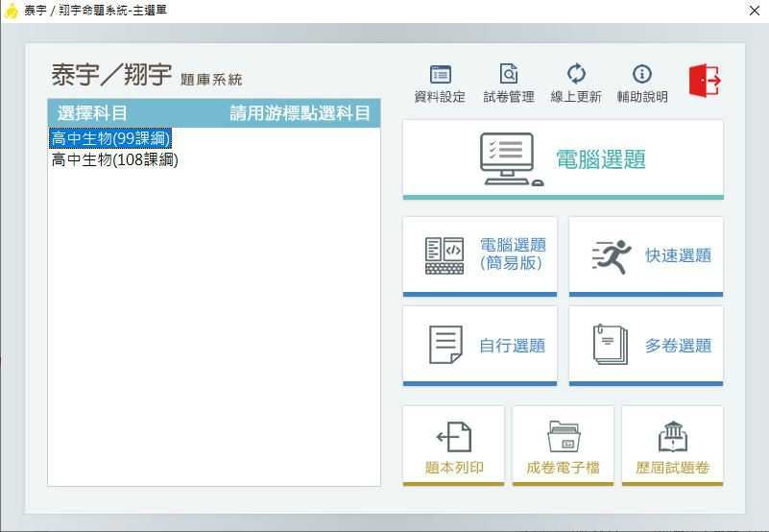Select subject 高中生物(99課綱)
This screenshot has width=769, height=532.
point(110,138)
